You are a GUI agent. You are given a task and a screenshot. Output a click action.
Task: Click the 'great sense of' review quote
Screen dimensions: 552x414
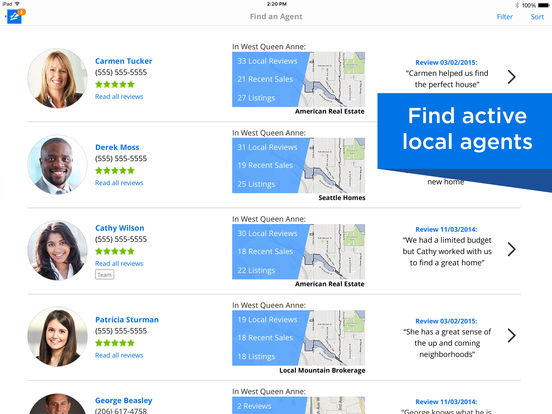(447, 343)
